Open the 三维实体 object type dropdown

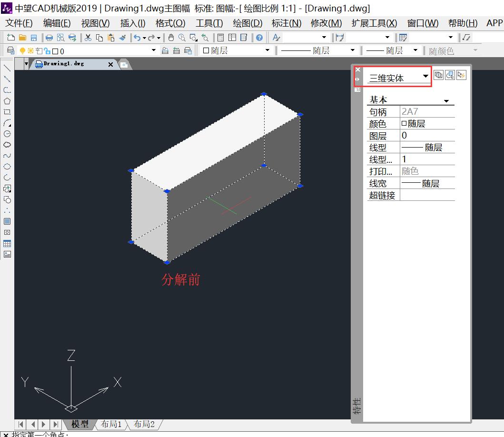pyautogui.click(x=425, y=77)
